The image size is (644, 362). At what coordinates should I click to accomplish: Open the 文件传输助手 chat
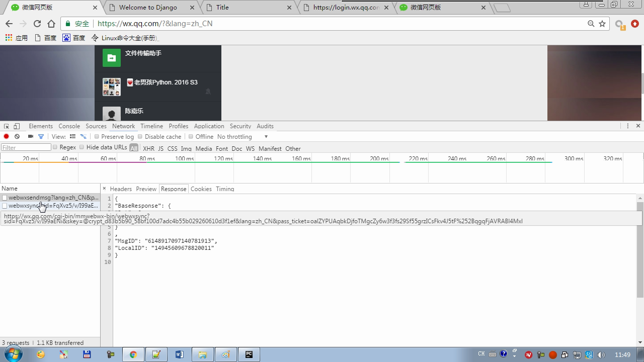click(x=158, y=58)
